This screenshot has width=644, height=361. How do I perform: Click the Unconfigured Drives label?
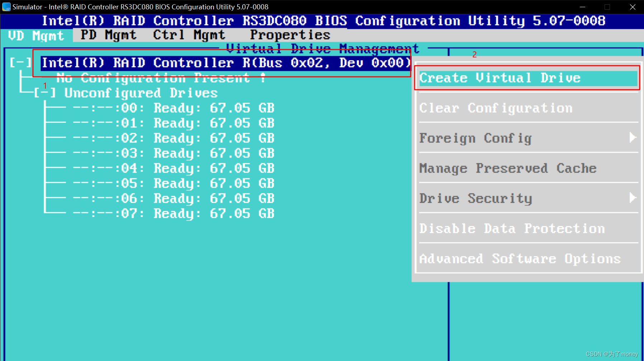point(140,93)
